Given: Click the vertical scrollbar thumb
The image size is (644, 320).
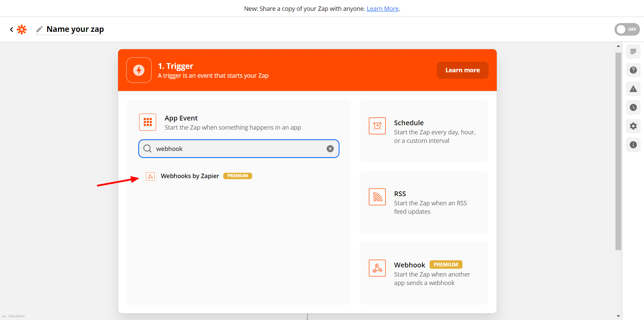Looking at the screenshot, I should (x=618, y=151).
